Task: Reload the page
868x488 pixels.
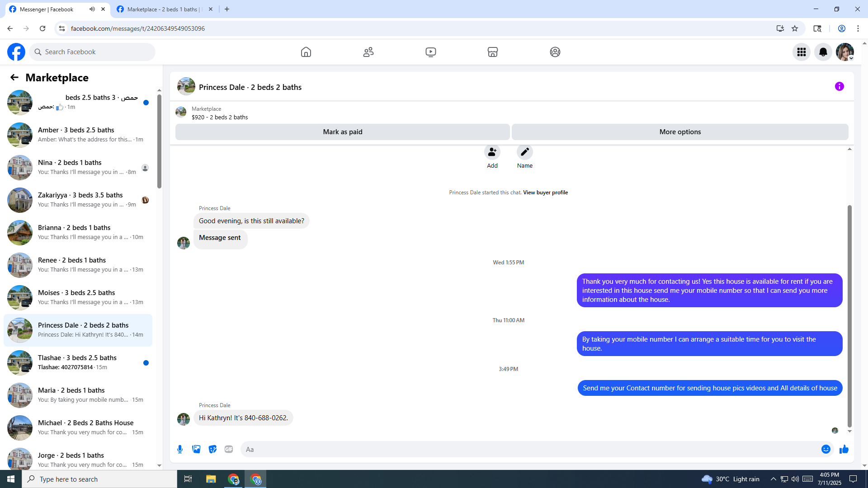Action: [42, 28]
